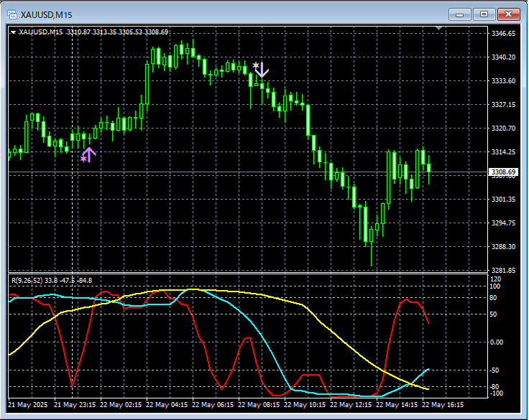Click the indicator scale value -50
The height and width of the screenshot is (420, 529).
click(x=494, y=370)
